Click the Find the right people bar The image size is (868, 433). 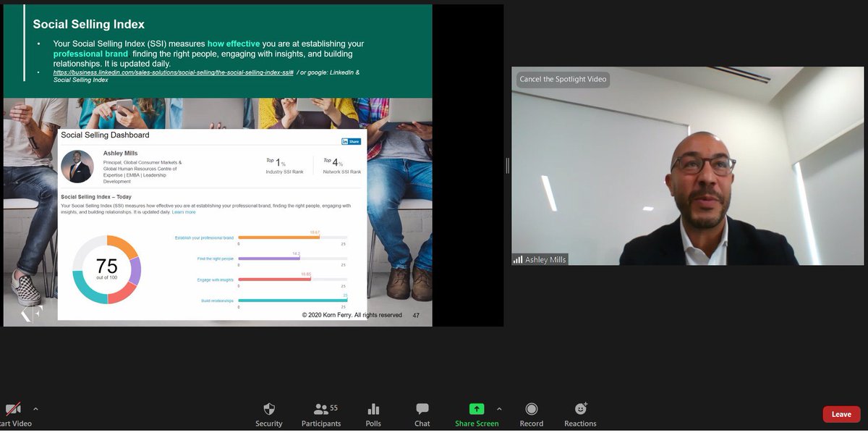(292, 258)
